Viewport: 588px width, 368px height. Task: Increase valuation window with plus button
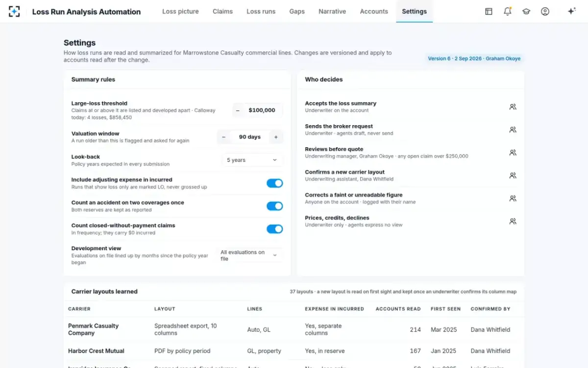276,137
